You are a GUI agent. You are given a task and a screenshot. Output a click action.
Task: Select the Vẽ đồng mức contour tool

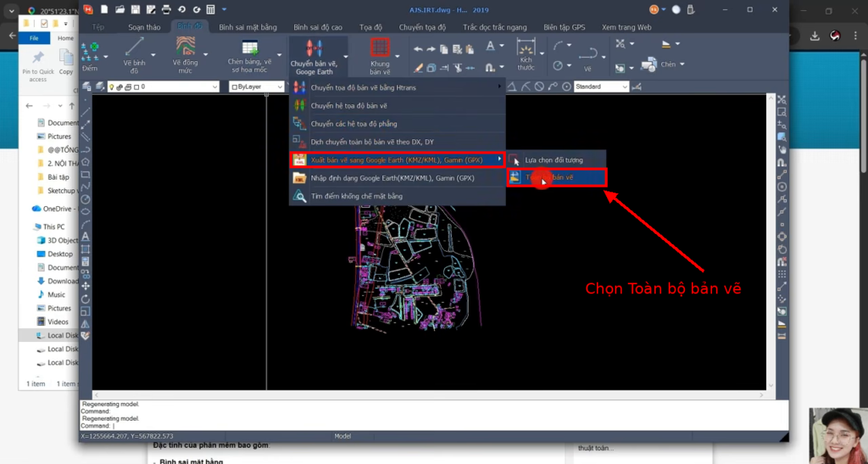click(x=185, y=55)
